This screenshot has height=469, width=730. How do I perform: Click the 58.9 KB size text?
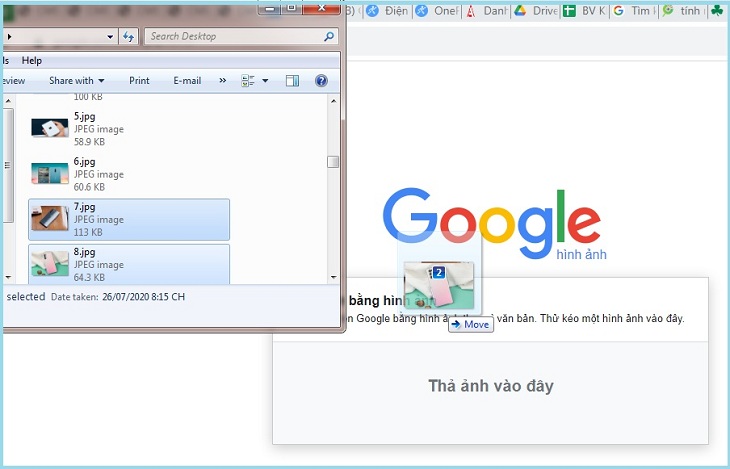[x=89, y=142]
